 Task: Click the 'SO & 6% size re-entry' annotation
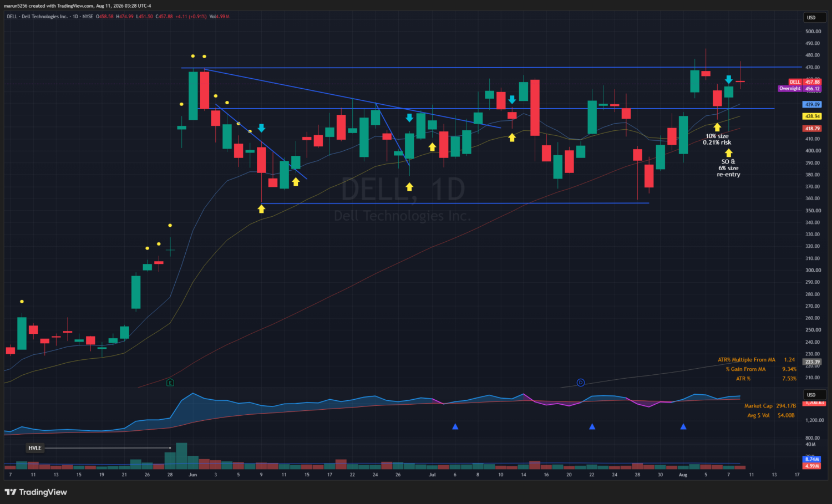point(728,168)
